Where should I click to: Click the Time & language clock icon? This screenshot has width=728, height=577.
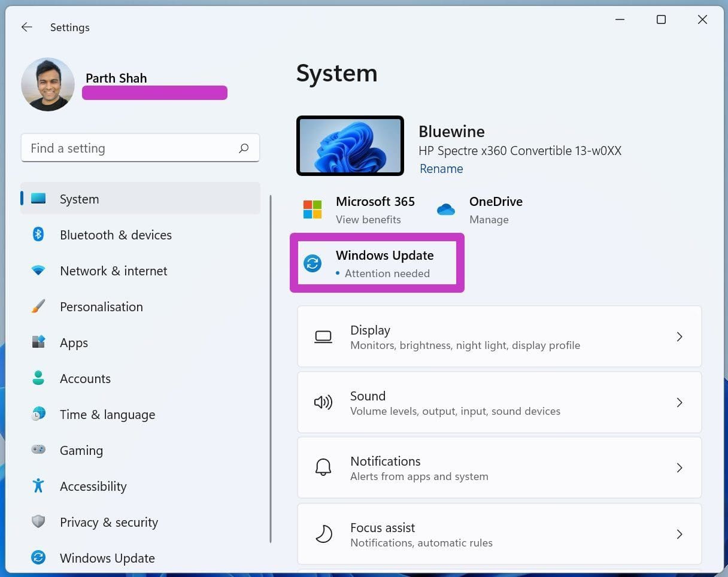[x=38, y=414]
